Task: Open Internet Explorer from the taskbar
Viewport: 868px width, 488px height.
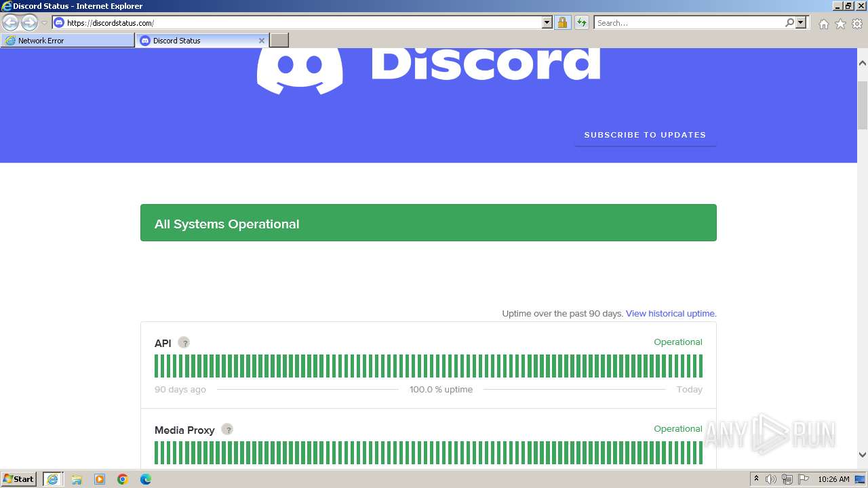Action: [x=52, y=479]
